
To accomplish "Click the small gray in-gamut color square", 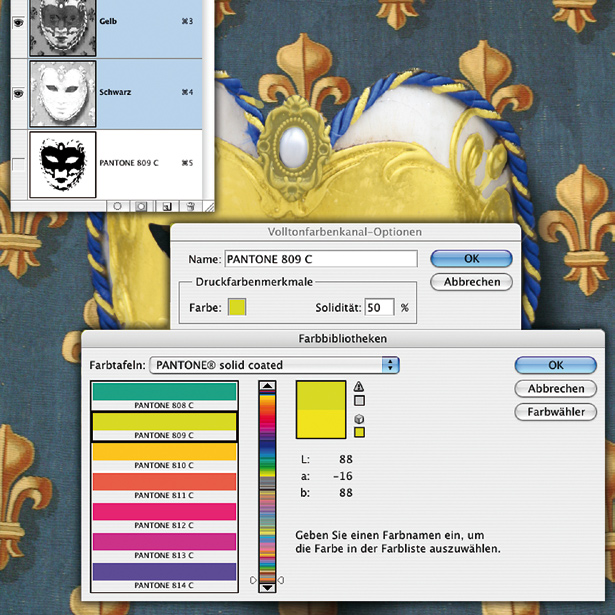I will (359, 400).
